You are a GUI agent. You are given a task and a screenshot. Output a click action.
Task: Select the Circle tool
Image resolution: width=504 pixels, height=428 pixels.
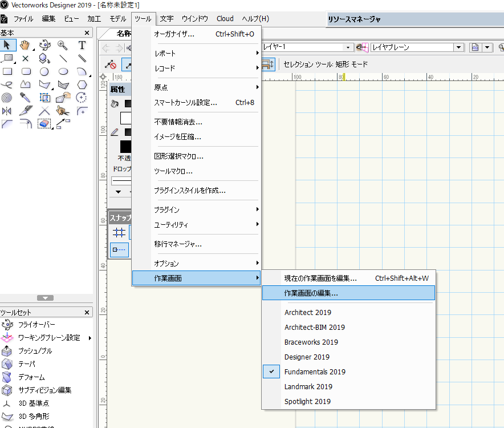(44, 71)
